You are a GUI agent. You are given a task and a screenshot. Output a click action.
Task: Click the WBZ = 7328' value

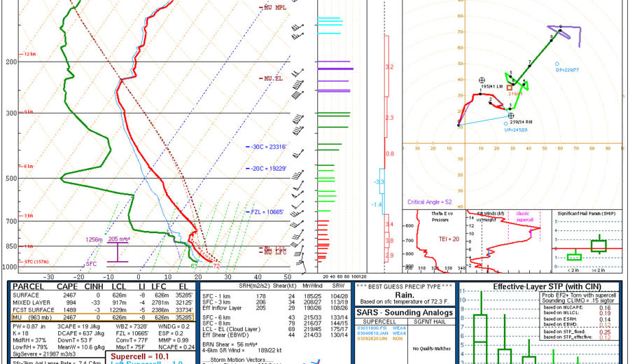(x=132, y=327)
